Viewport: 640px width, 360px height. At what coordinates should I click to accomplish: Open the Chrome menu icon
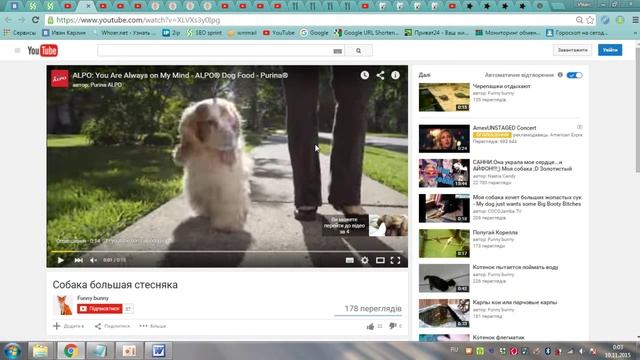tap(635, 20)
